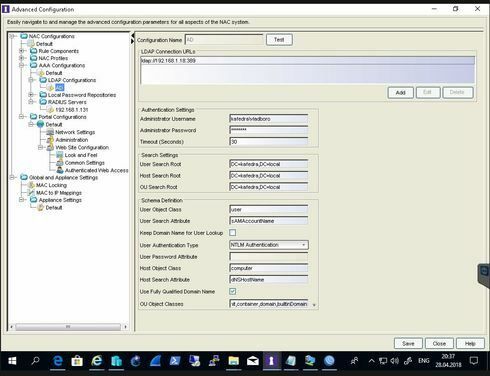Click the Help button
490x376 pixels.
click(x=470, y=343)
